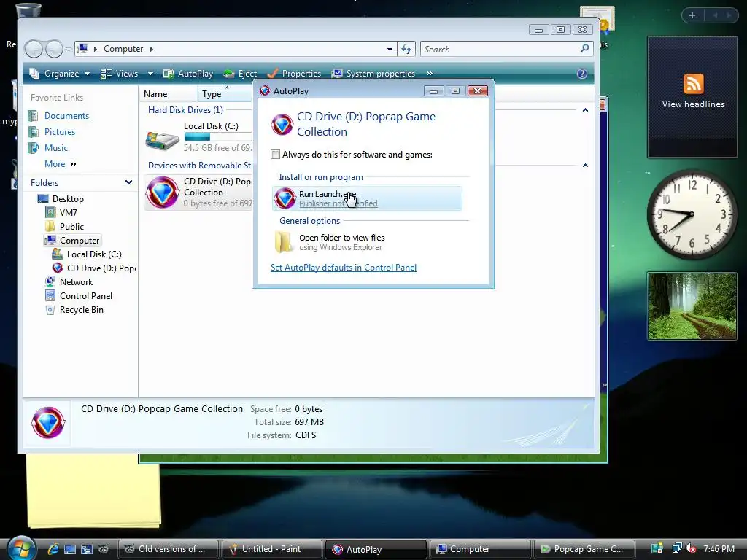Open Documents favorite link

point(66,116)
